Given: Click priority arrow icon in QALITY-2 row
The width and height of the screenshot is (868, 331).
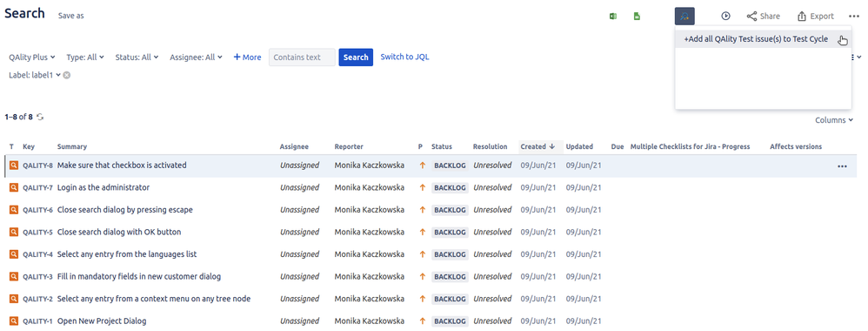Looking at the screenshot, I should coord(423,298).
